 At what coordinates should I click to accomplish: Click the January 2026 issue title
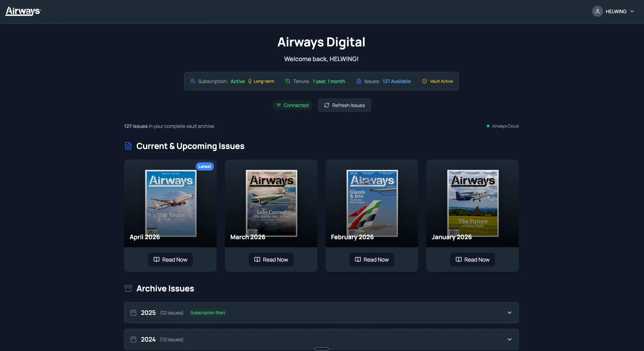point(452,237)
